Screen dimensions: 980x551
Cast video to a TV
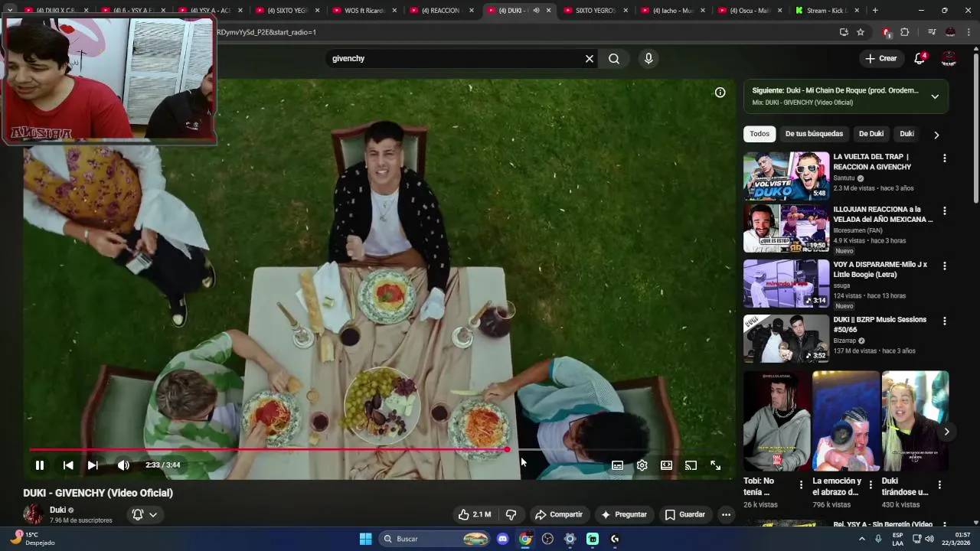pos(691,465)
